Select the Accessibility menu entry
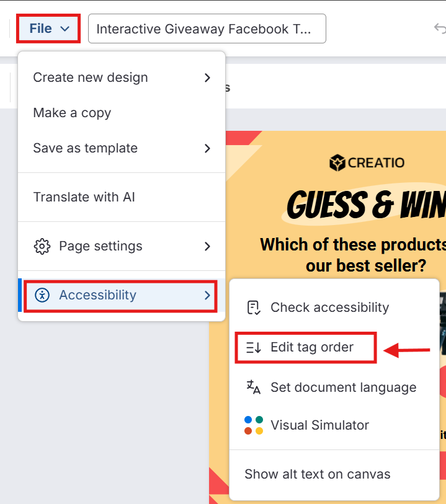 [x=97, y=295]
